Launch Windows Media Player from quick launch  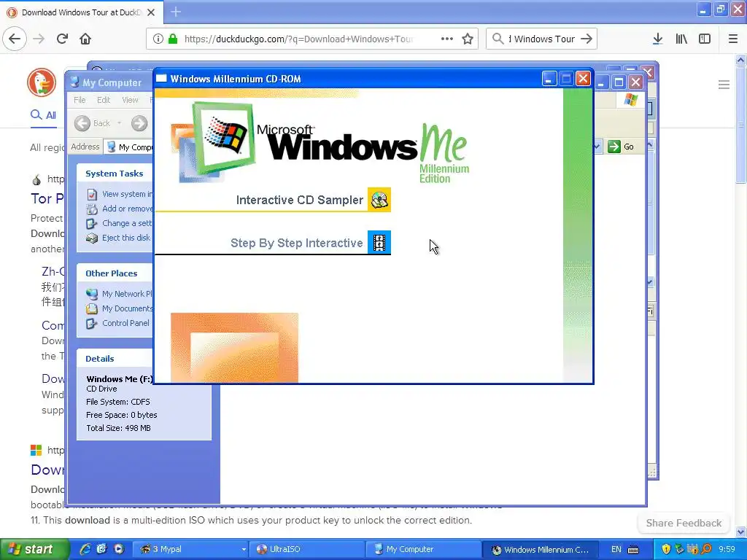[x=118, y=549]
